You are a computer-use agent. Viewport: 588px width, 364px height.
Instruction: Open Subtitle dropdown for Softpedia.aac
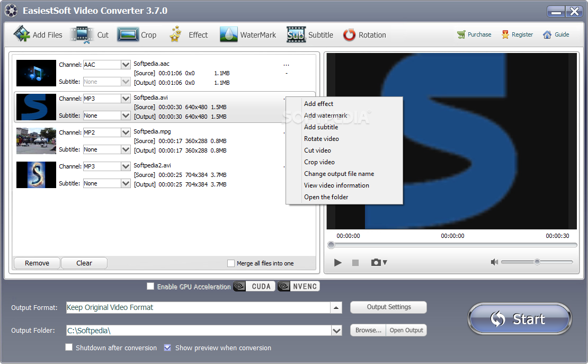(126, 82)
